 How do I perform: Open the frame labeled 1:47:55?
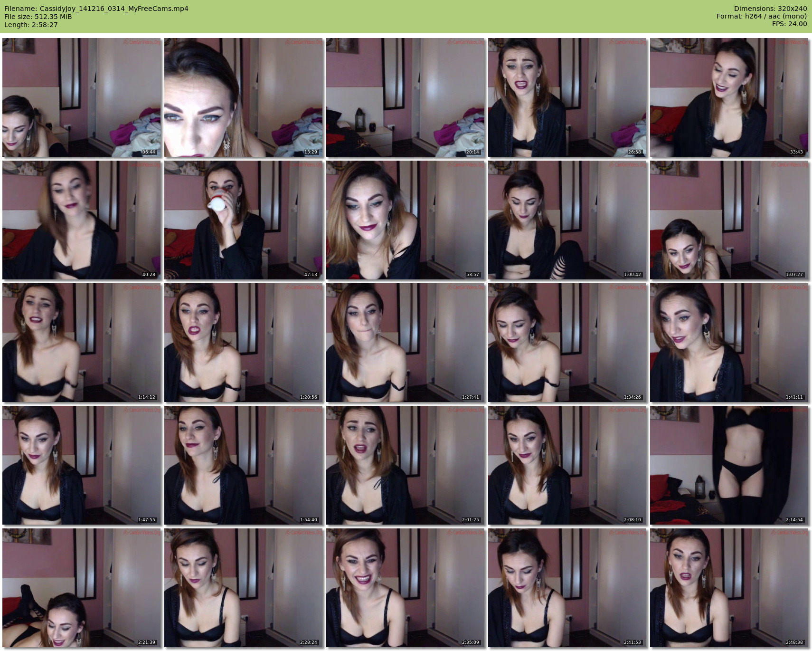82,465
